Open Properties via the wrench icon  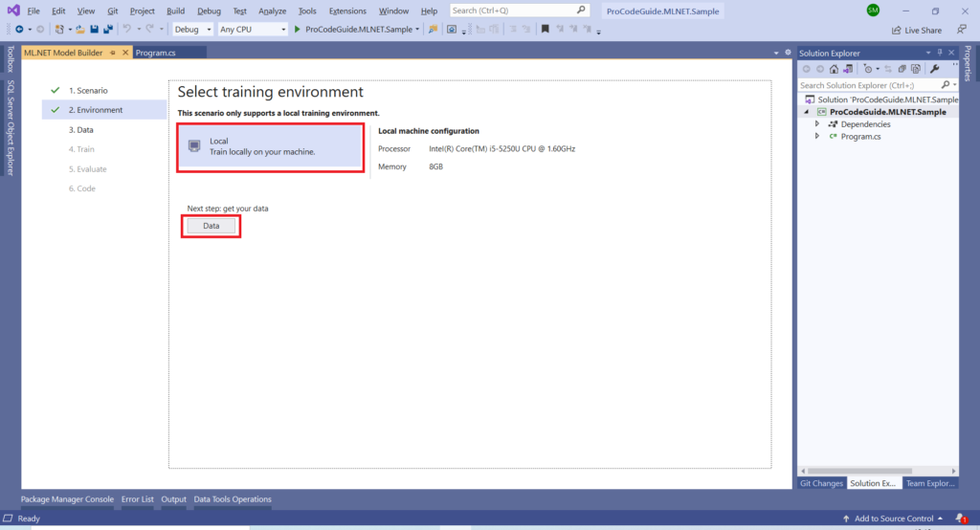pos(935,70)
